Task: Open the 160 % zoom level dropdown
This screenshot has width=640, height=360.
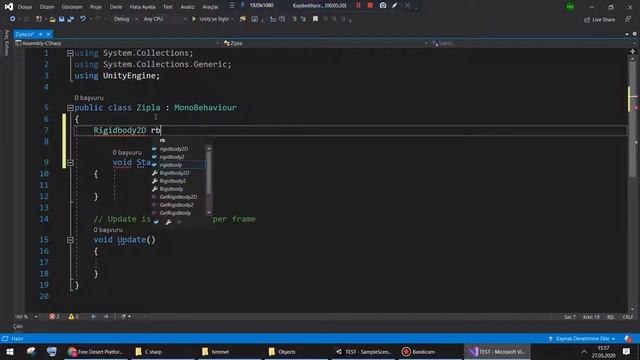Action: (x=26, y=317)
